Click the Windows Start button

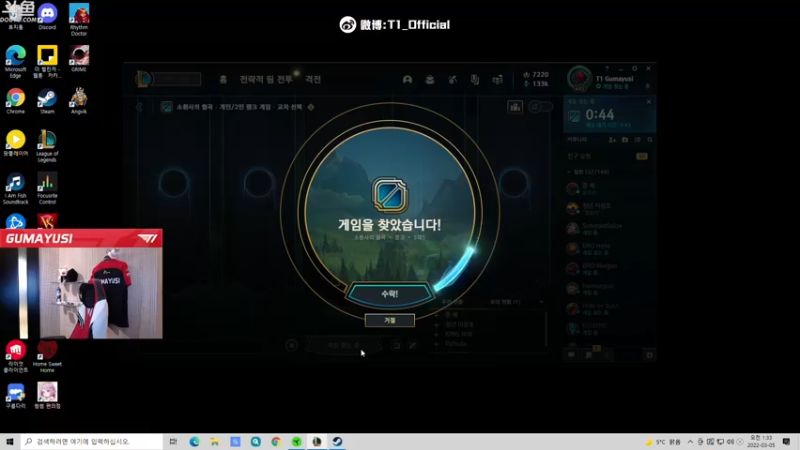point(10,441)
